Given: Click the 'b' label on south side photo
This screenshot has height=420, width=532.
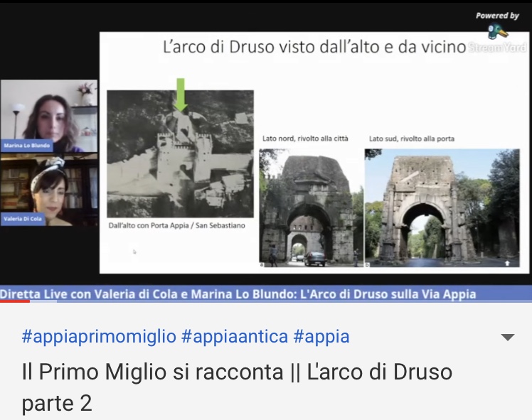Looking at the screenshot, I should pos(368,264).
